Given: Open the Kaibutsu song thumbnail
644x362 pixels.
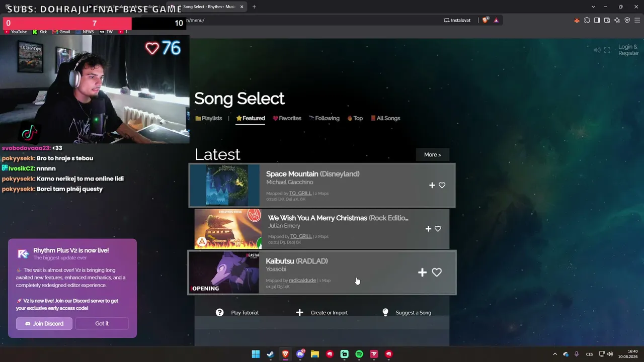Looking at the screenshot, I should (x=224, y=272).
